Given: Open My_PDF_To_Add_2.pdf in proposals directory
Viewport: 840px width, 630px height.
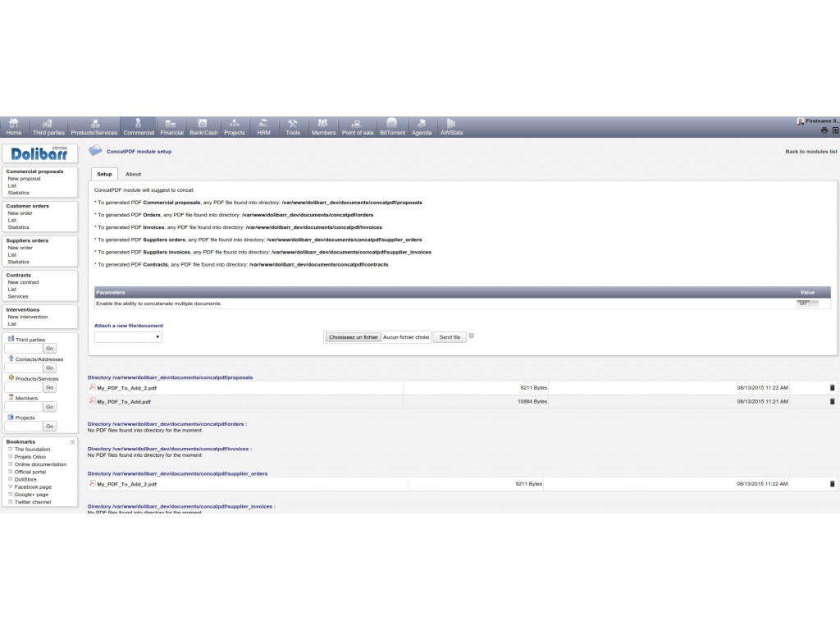Looking at the screenshot, I should [x=127, y=388].
